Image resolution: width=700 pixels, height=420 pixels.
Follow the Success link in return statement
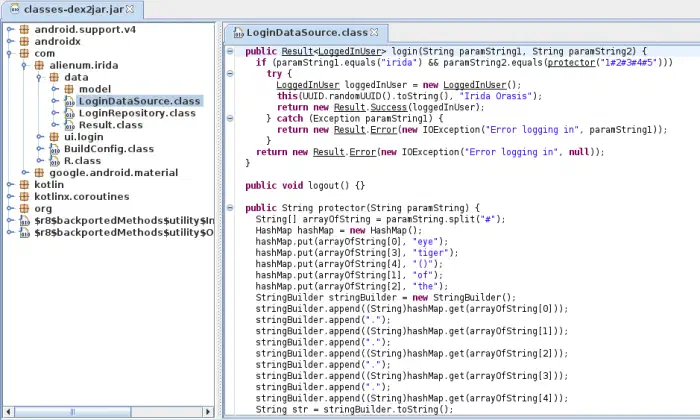tap(389, 107)
